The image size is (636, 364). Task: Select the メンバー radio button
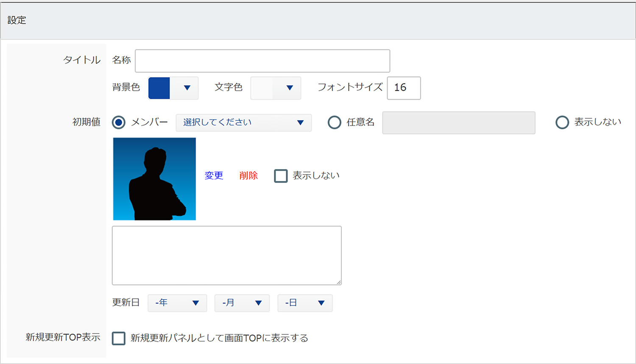click(x=119, y=122)
